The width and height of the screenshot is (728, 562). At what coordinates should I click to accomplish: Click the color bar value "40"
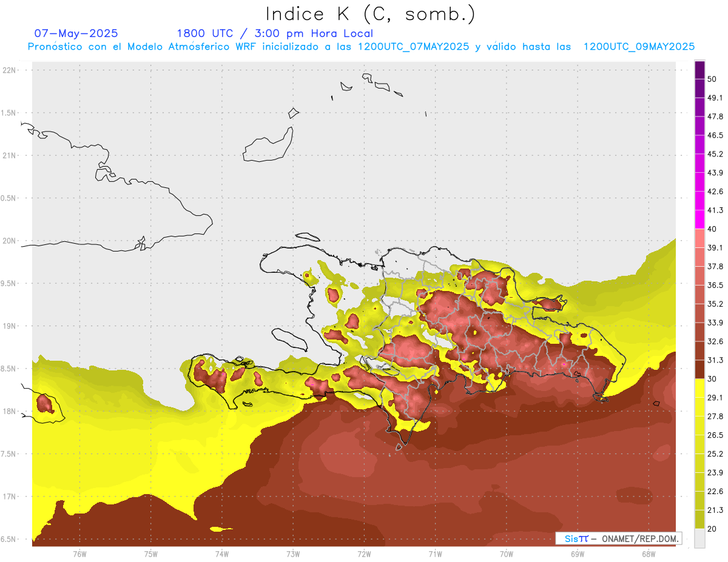(712, 229)
